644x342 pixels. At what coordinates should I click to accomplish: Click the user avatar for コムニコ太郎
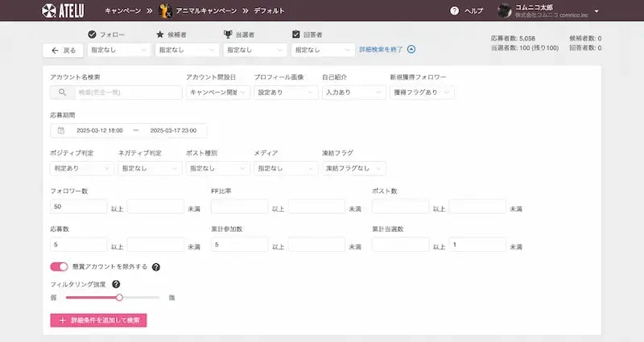pyautogui.click(x=504, y=10)
